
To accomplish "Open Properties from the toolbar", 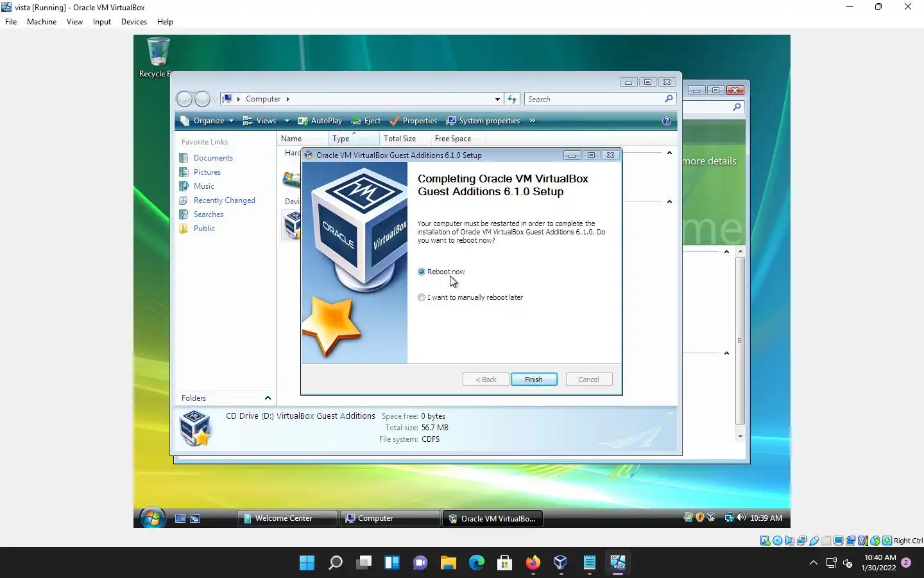I will (413, 121).
